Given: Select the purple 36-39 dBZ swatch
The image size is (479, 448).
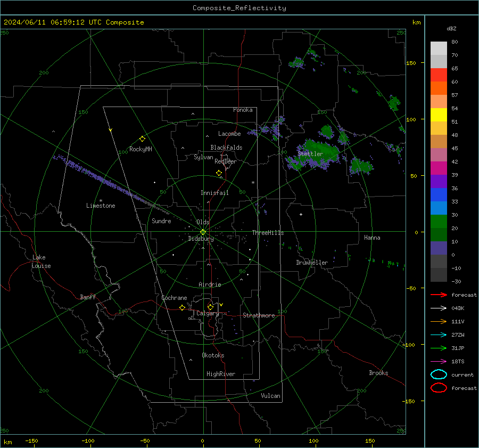Looking at the screenshot, I should [439, 181].
